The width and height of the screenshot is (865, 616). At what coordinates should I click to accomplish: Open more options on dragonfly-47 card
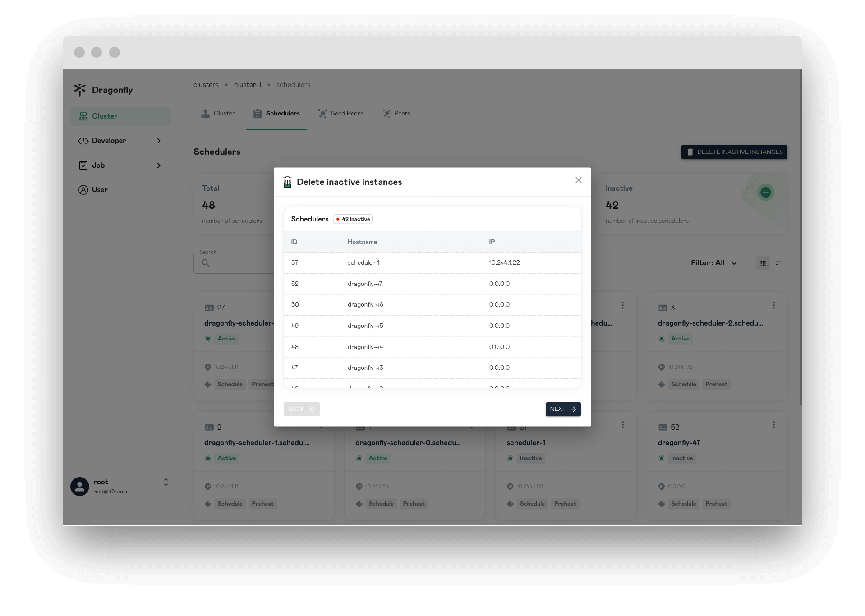click(774, 425)
